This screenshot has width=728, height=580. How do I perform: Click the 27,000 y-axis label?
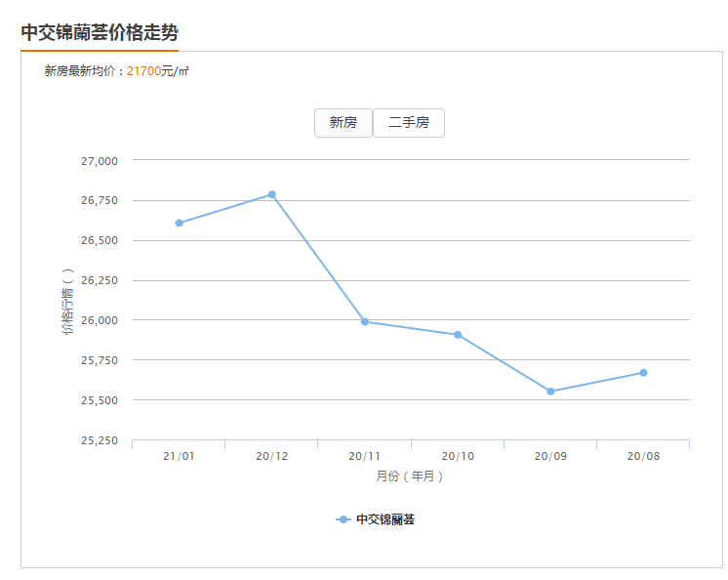point(100,161)
